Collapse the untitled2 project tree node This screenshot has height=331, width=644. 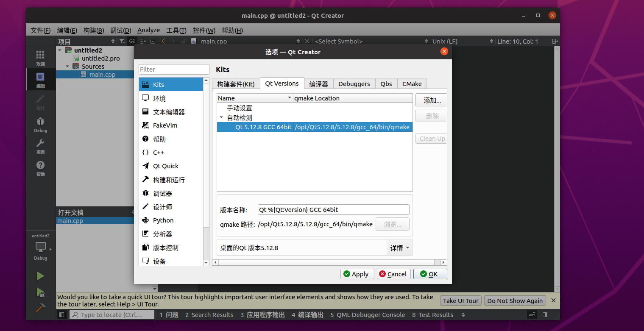click(x=60, y=50)
